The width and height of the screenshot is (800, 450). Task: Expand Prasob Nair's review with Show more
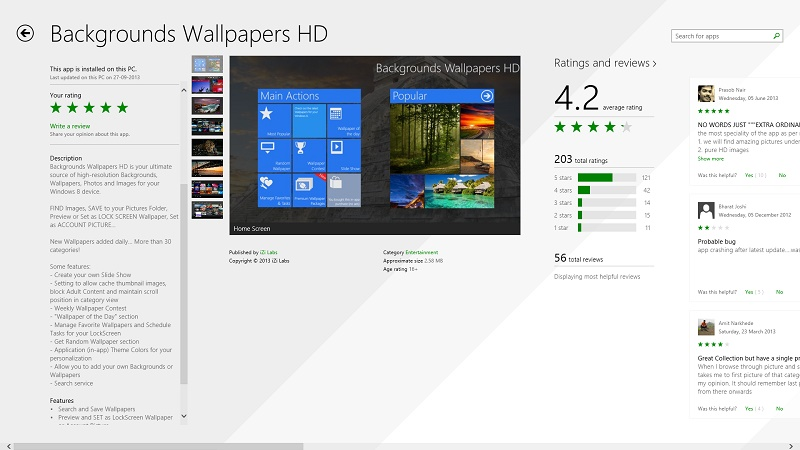pos(710,159)
